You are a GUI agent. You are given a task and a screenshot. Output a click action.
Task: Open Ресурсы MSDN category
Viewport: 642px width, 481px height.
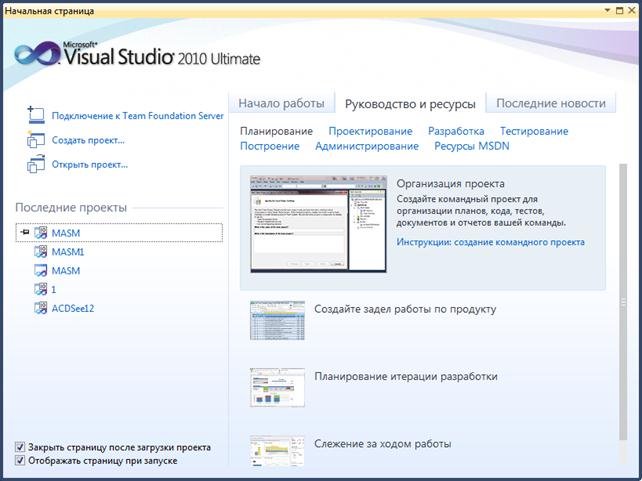[472, 146]
